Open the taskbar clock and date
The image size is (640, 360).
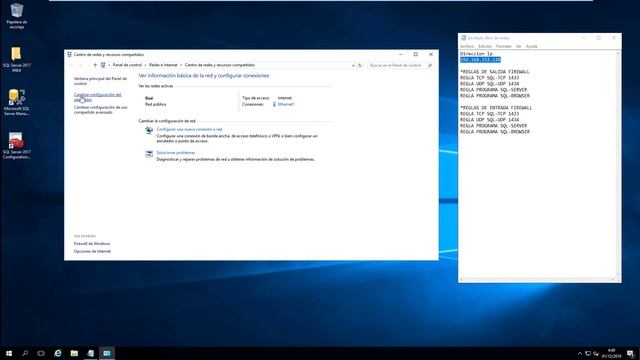pos(611,353)
